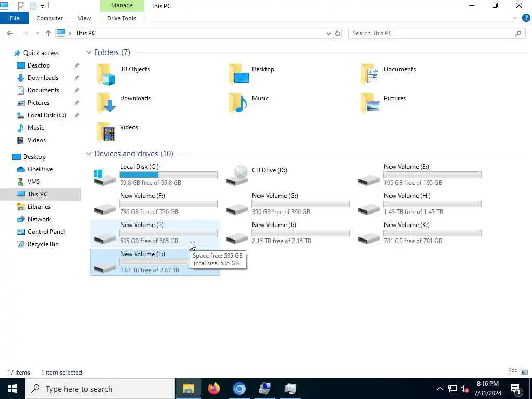The width and height of the screenshot is (532, 399).
Task: Open VM5 user folder in navigation pane
Action: [x=34, y=182]
